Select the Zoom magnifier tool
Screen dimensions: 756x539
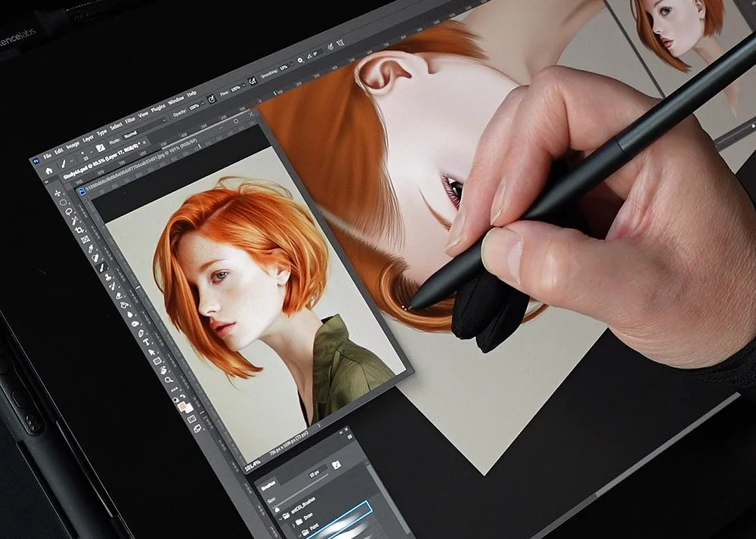(x=169, y=380)
